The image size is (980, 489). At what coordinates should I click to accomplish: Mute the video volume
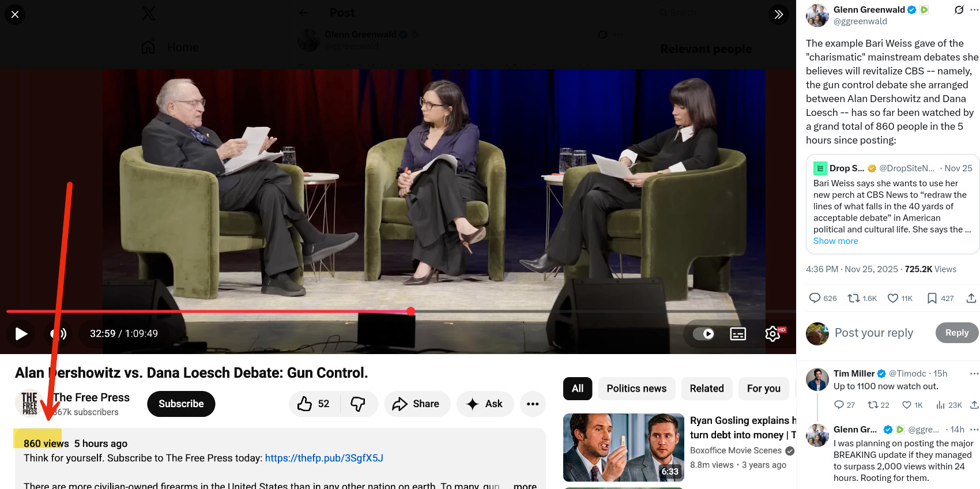pos(58,334)
